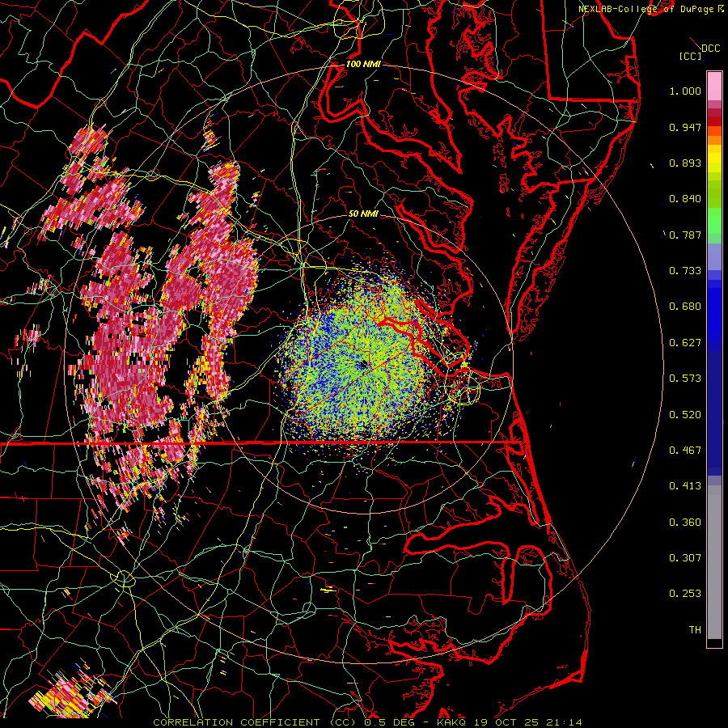Select the 0.253 scale value
Screen dimensions: 728x728
click(x=685, y=594)
